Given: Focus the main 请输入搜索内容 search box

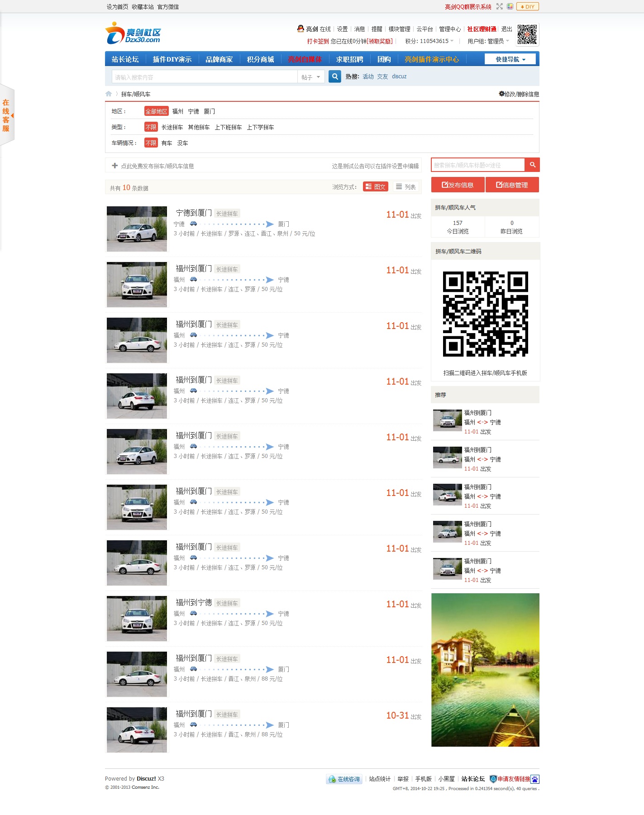Looking at the screenshot, I should point(204,77).
